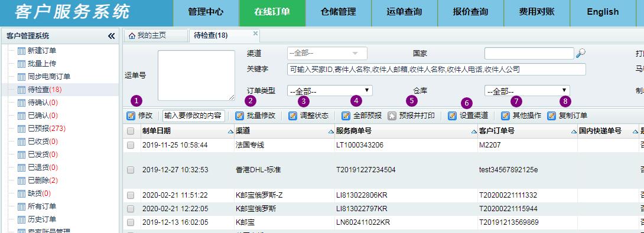644x233 pixels.
Task: Click the 运单号 text area
Action: point(196,75)
